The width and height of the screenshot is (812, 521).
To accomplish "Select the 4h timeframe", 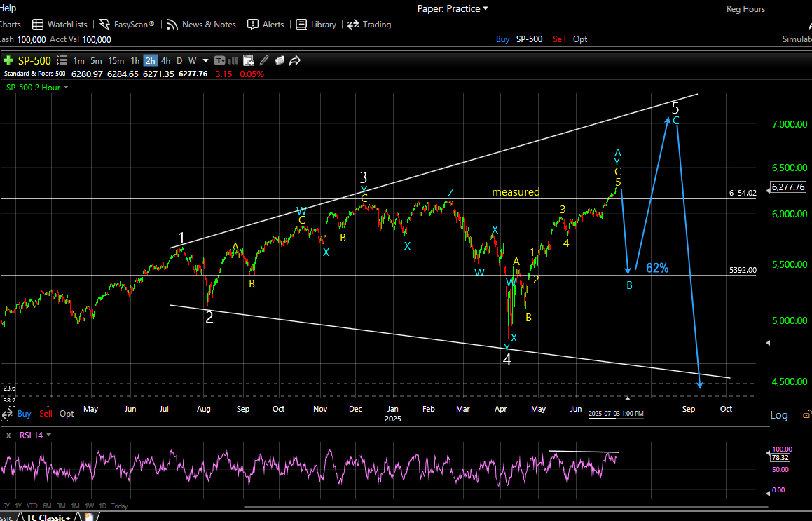I will click(x=166, y=60).
